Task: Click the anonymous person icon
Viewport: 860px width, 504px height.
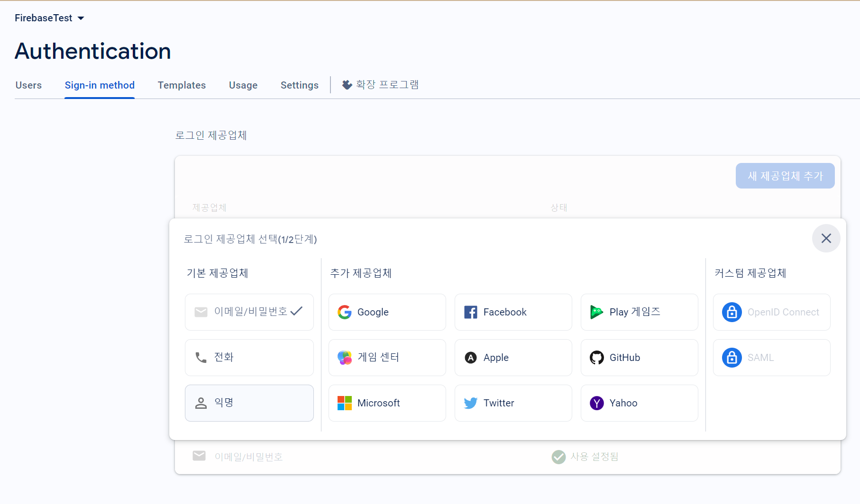Action: click(x=201, y=403)
